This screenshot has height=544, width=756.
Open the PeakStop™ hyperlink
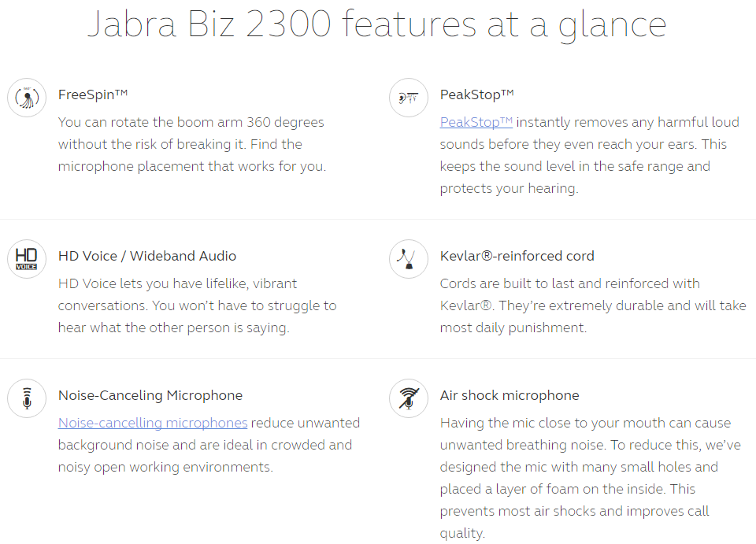476,122
